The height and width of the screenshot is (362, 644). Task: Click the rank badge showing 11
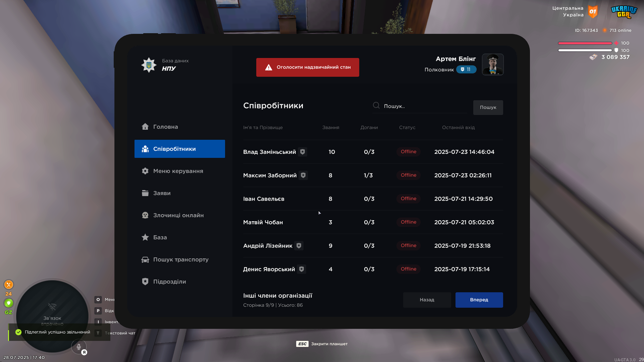(466, 69)
